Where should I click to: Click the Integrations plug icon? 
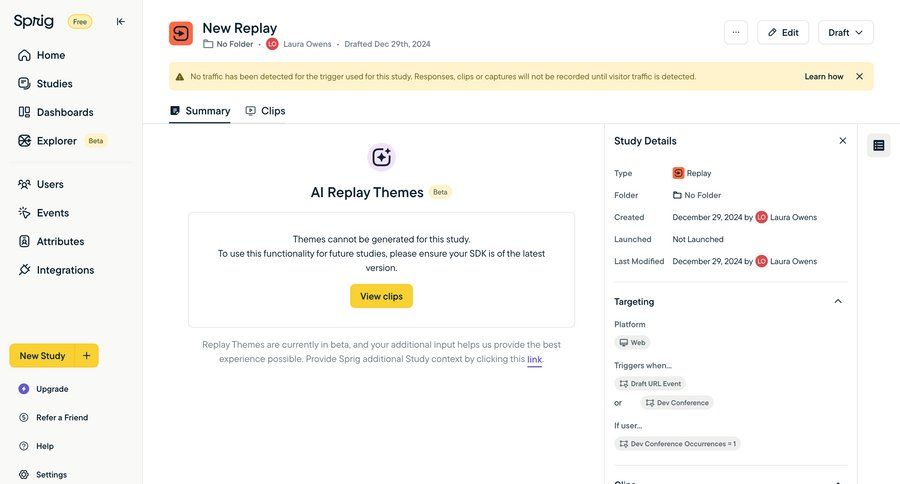(24, 269)
